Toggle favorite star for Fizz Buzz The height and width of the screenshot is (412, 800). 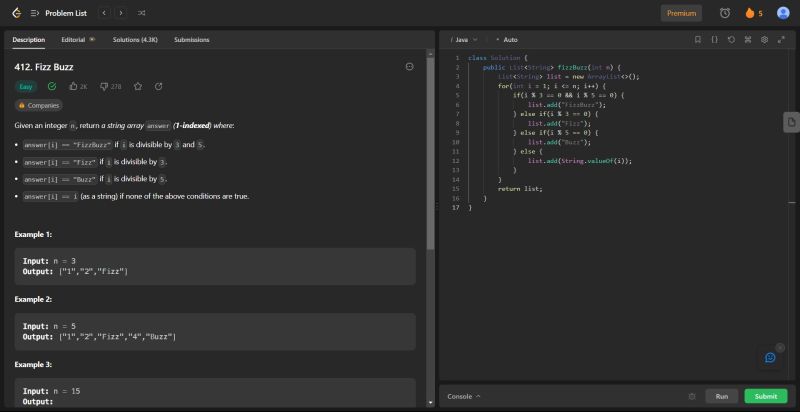[138, 87]
